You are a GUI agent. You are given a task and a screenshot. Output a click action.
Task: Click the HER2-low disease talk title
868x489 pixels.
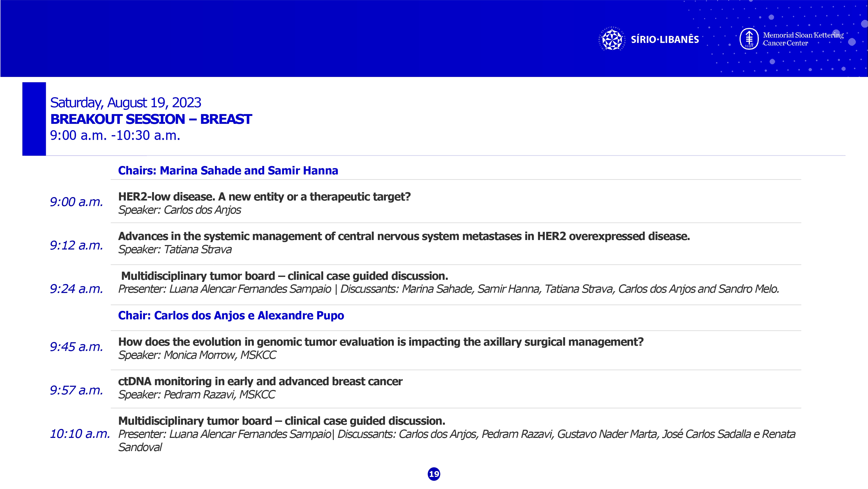pyautogui.click(x=264, y=197)
